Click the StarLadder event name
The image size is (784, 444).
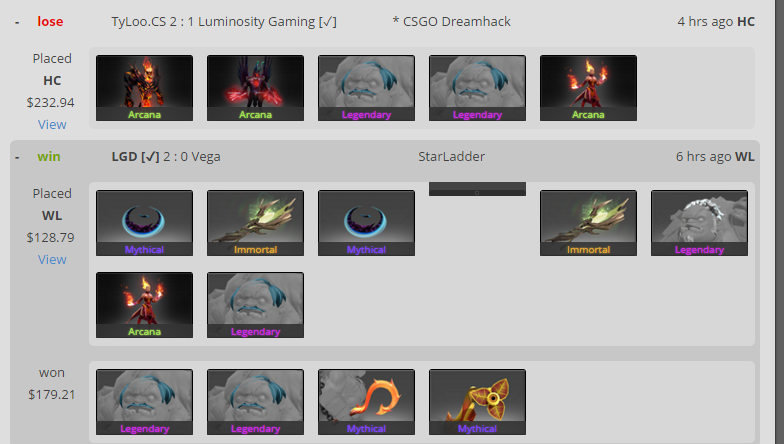452,157
